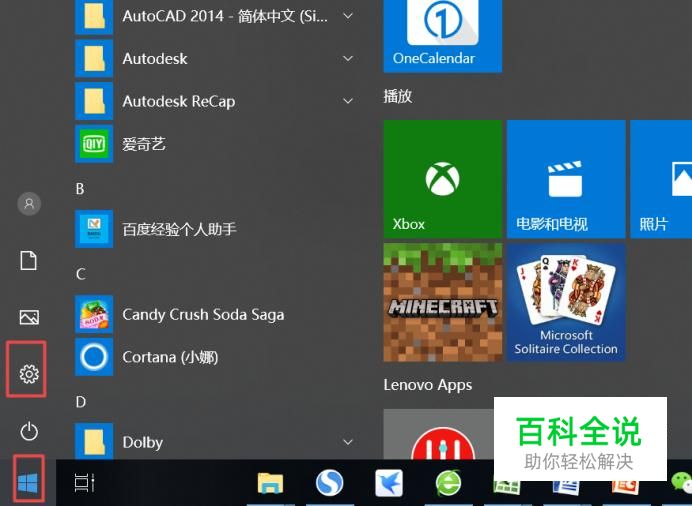Open the OneCalendar tile
Image resolution: width=692 pixels, height=506 pixels.
(443, 36)
